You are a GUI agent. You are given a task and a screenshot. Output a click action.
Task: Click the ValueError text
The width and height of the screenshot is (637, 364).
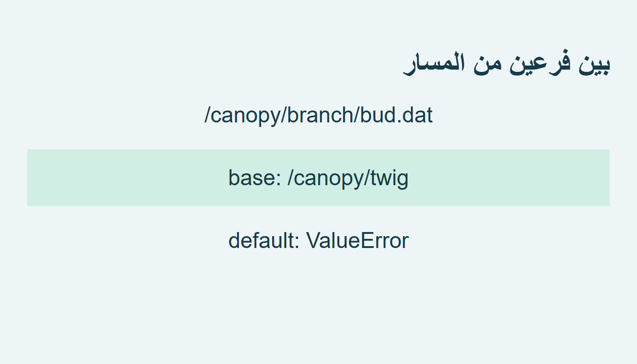357,240
